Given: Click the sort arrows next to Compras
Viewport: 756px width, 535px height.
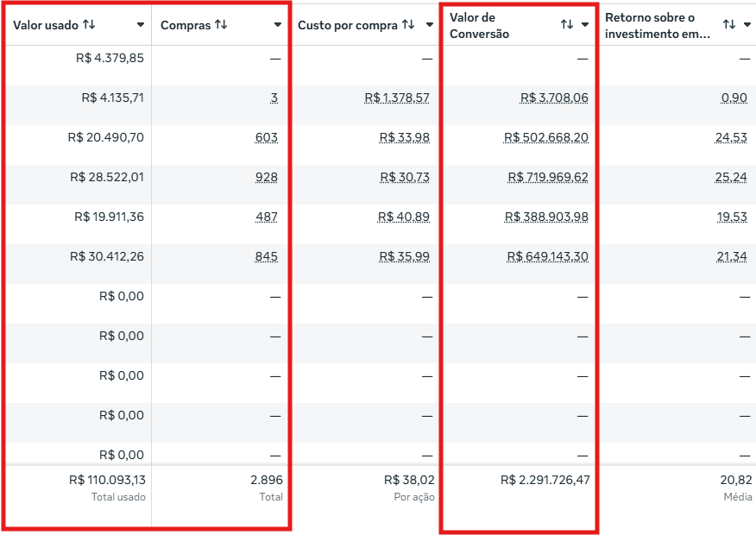Looking at the screenshot, I should [221, 25].
